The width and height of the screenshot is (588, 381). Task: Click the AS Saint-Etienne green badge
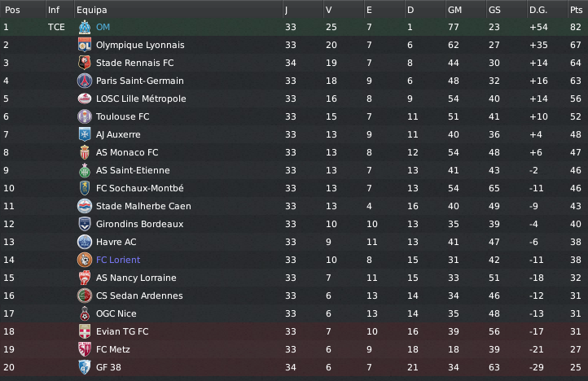tap(84, 170)
